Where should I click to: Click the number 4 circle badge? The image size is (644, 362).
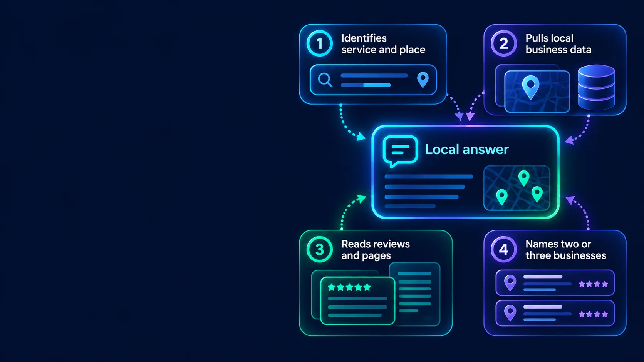tap(503, 249)
